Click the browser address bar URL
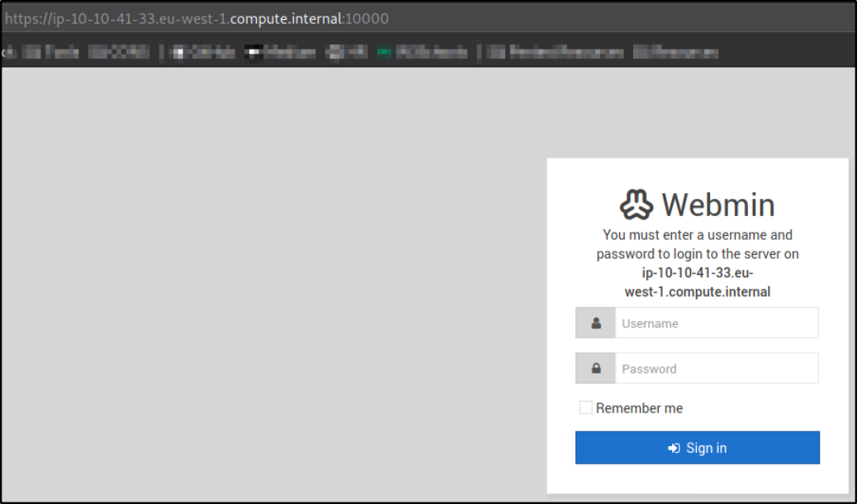 [196, 19]
